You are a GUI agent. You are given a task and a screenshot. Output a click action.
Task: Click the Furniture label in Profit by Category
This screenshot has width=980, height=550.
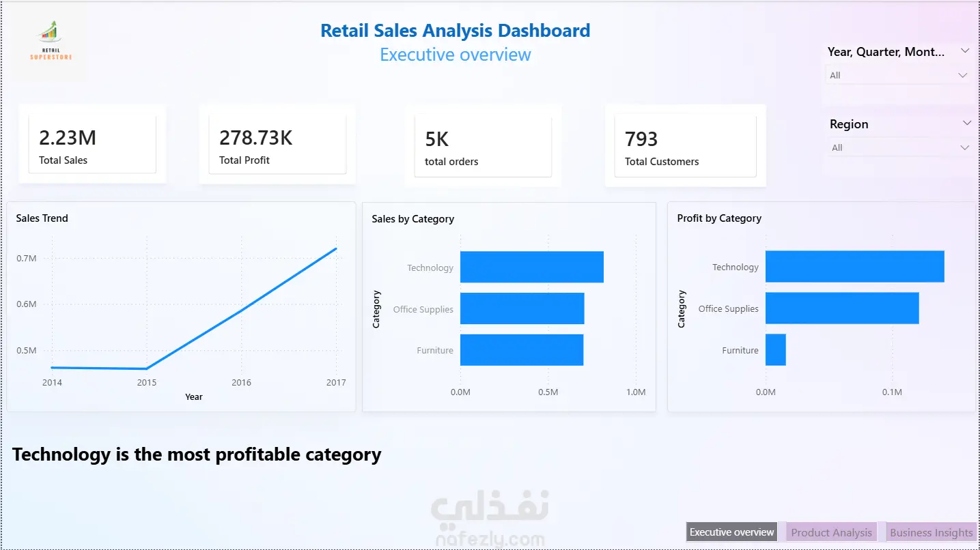coord(740,350)
